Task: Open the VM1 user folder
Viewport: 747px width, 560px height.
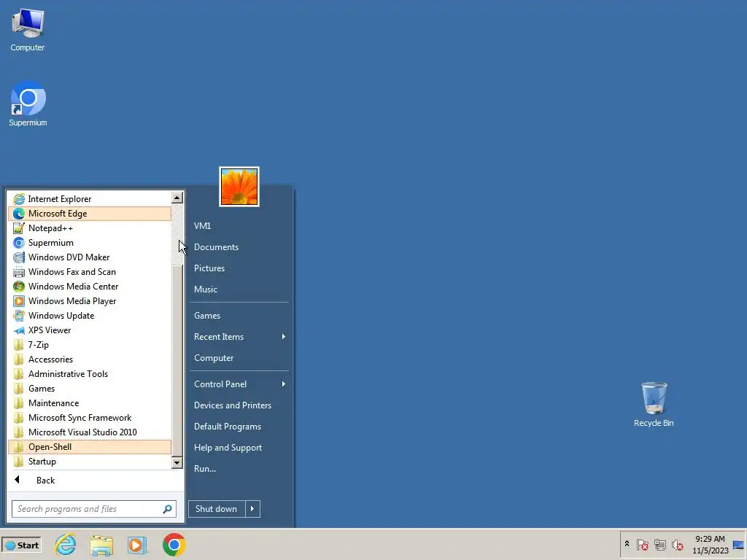Action: pyautogui.click(x=239, y=226)
